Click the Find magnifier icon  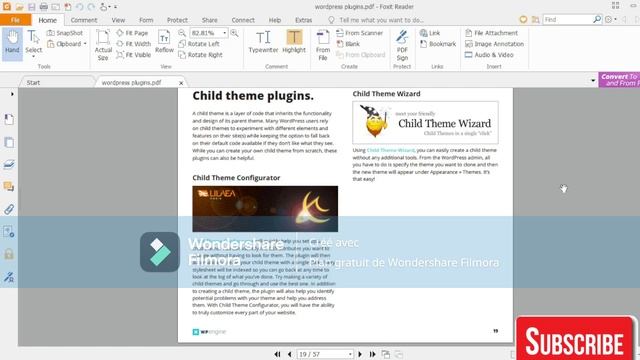(597, 19)
